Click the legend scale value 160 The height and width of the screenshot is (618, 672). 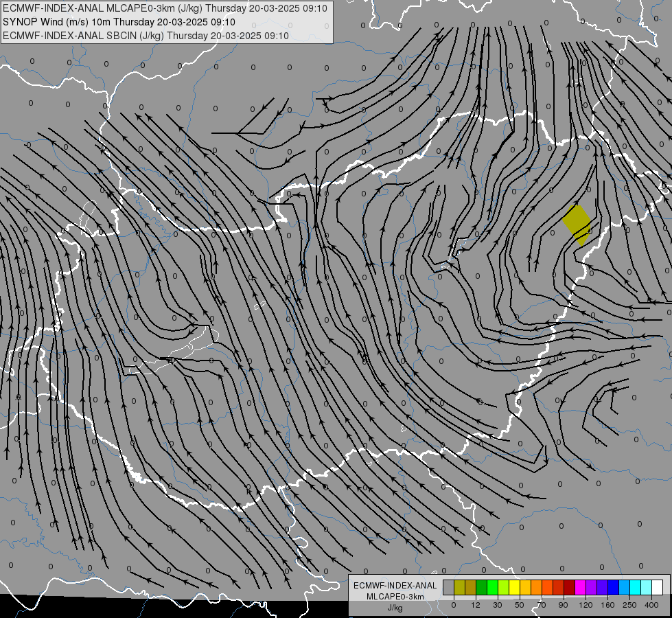point(607,605)
